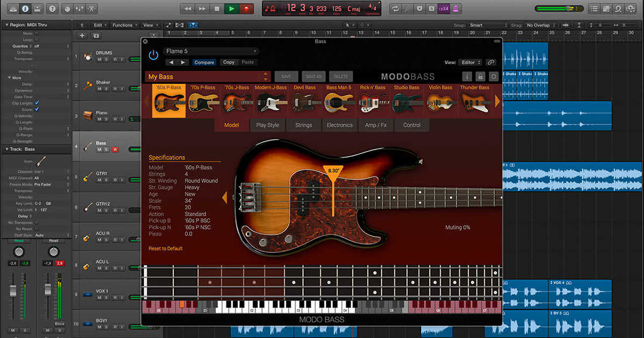
Task: Open the Snap Smart dropdown
Action: 487,25
